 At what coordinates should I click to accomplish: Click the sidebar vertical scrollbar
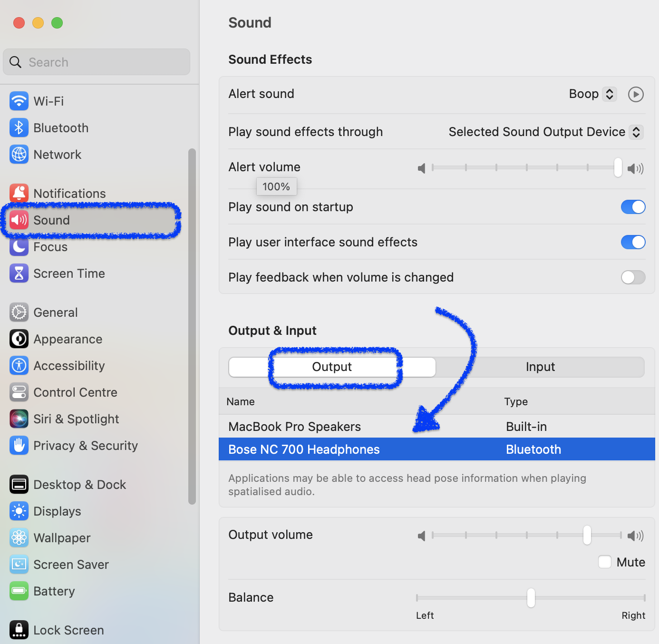[x=192, y=326]
